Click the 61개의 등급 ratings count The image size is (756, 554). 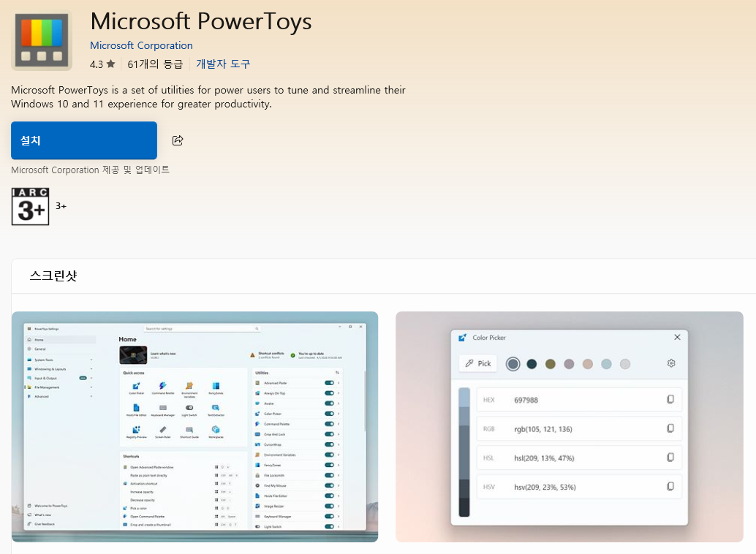(x=155, y=64)
